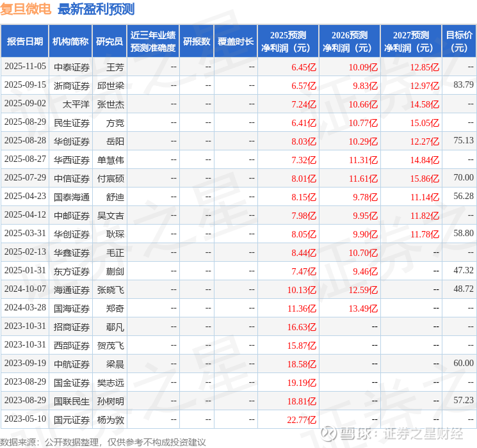This screenshot has width=477, height=448.
Task: Click target price 70.00
Action: point(464,177)
